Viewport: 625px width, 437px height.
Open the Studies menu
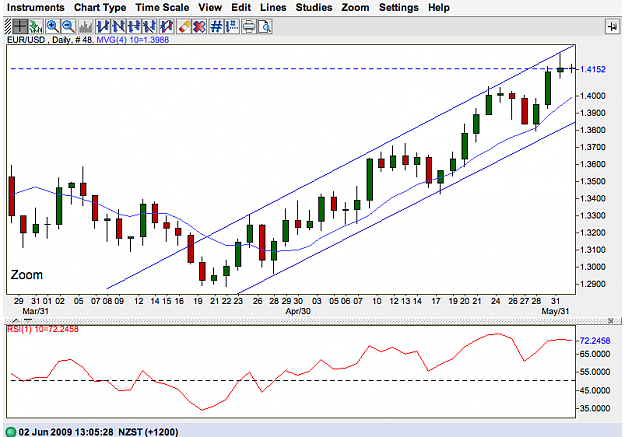point(314,8)
